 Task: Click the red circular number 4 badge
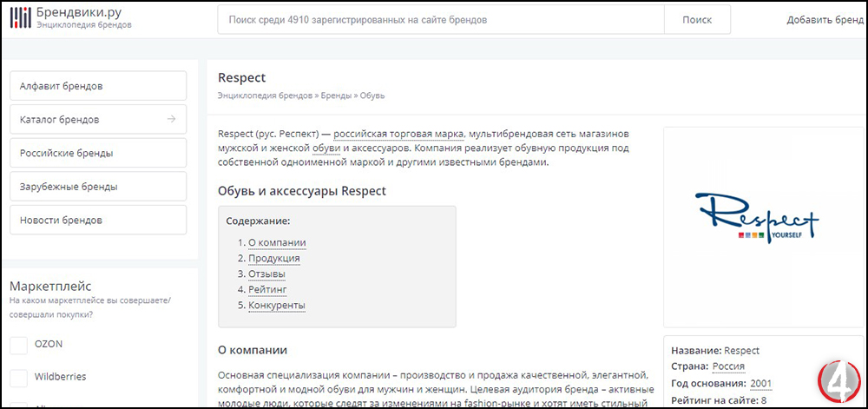[x=840, y=380]
